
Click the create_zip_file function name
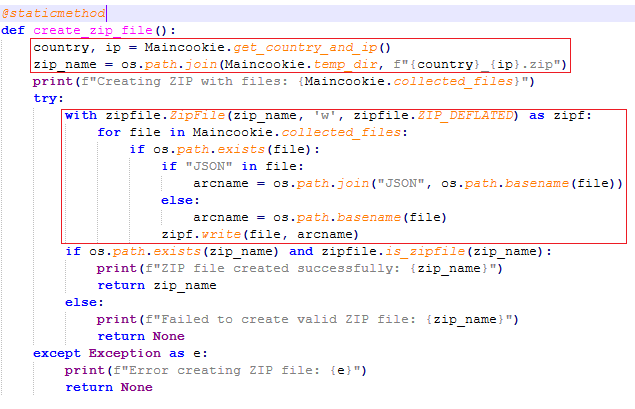coord(93,31)
